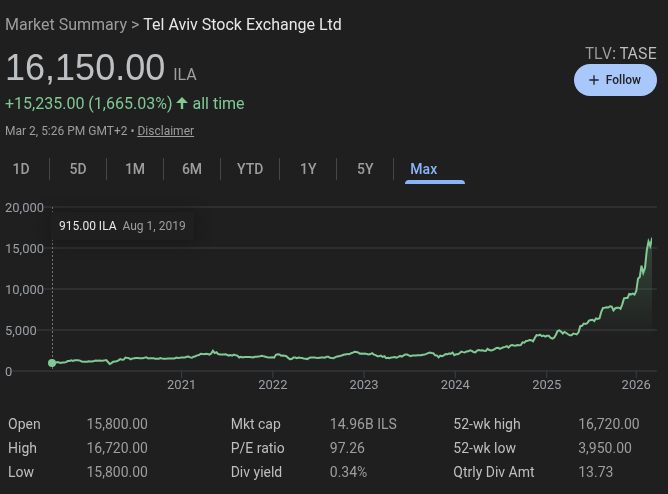Screen dimensions: 668x494
Task: Click the green up arrow beside all time
Action: (x=181, y=103)
